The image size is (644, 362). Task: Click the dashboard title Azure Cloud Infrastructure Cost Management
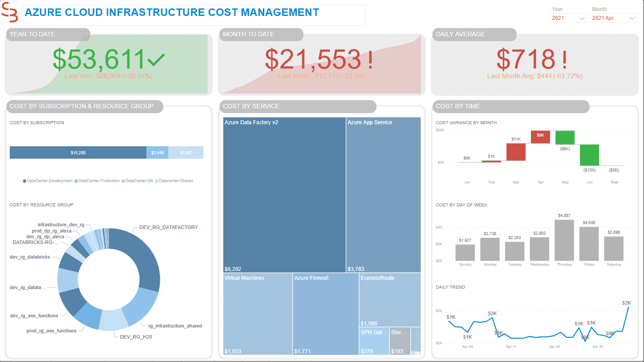172,12
